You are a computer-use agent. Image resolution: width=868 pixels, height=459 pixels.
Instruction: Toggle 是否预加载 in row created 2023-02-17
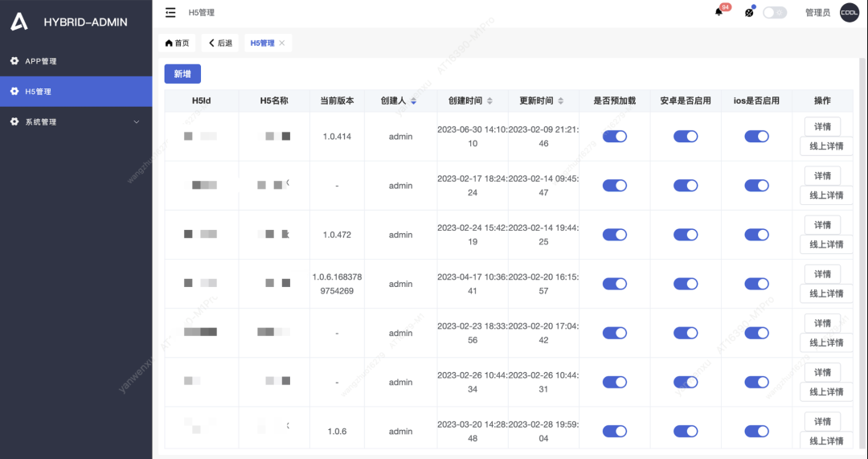[x=615, y=186]
